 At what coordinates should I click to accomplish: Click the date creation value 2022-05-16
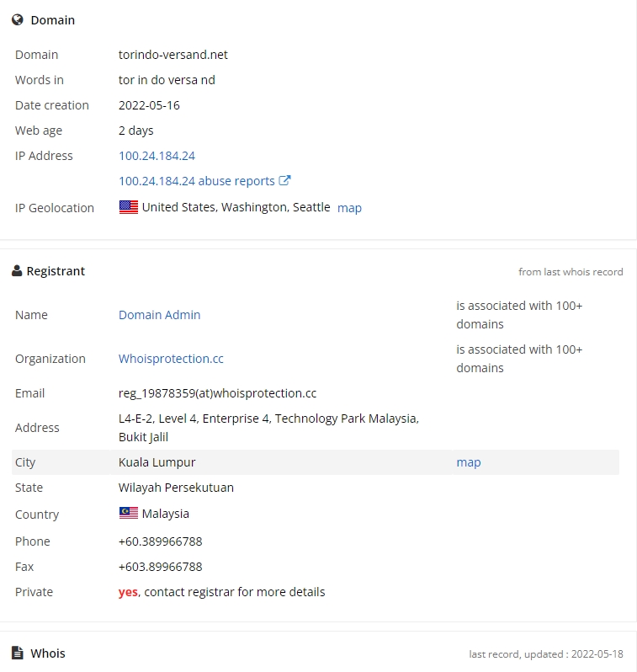[149, 105]
